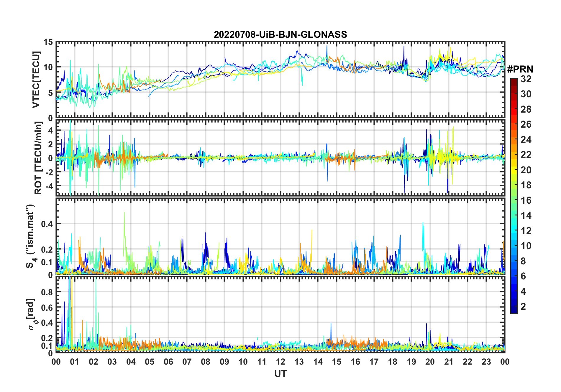Click colorbar tick label 32

526,79
